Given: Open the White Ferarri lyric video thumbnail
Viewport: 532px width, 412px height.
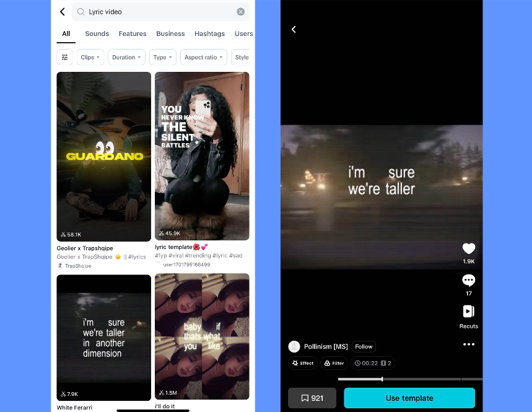Looking at the screenshot, I should (103, 336).
